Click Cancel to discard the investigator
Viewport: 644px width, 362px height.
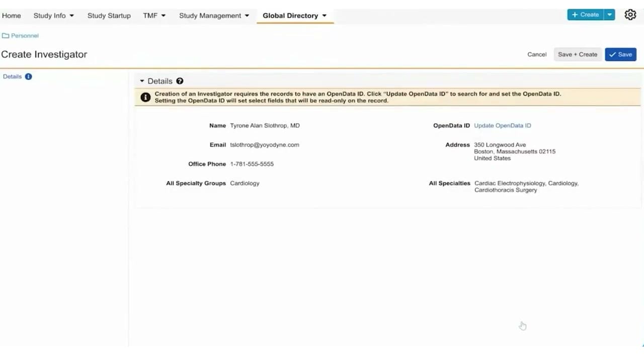[537, 54]
